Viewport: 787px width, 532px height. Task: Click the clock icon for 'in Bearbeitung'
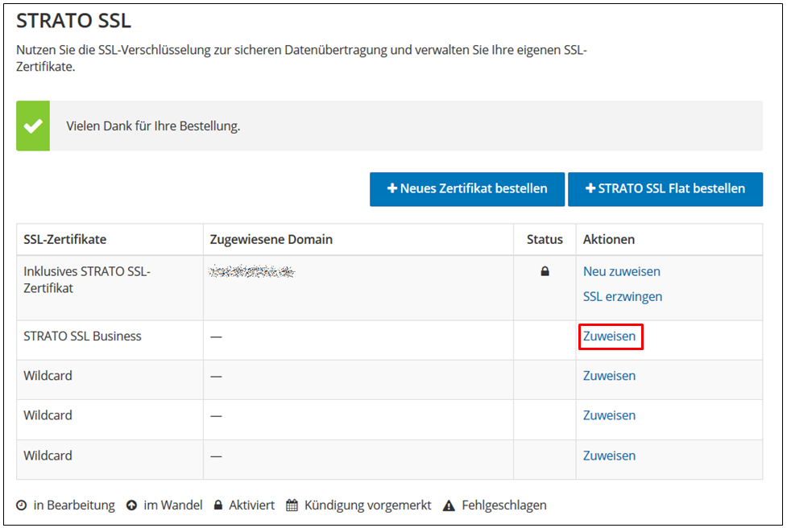[x=23, y=505]
